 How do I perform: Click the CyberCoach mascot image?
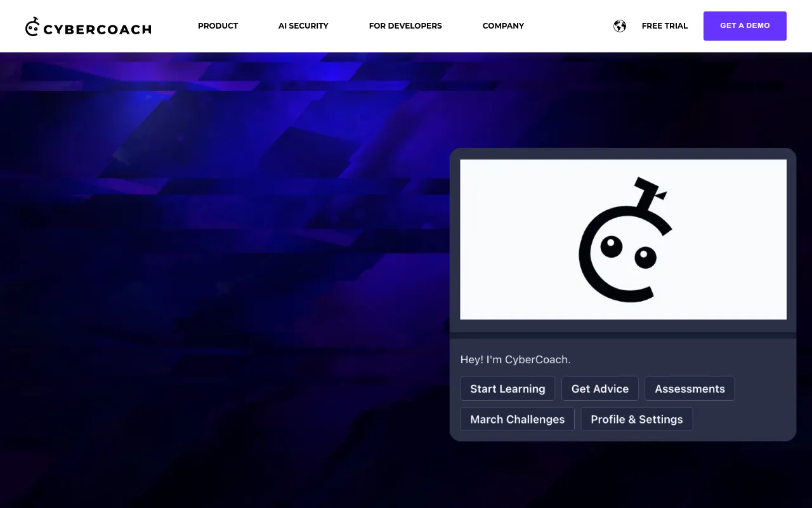(623, 239)
